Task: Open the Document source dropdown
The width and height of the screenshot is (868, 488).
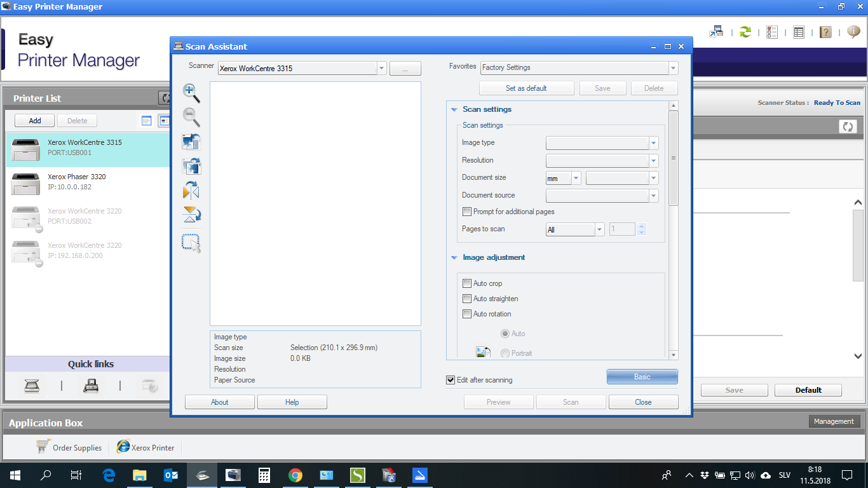Action: 653,196
